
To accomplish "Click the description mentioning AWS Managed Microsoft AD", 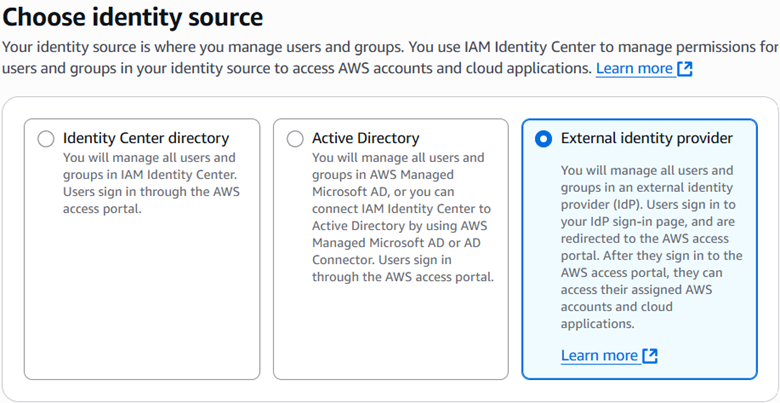I will [x=403, y=217].
